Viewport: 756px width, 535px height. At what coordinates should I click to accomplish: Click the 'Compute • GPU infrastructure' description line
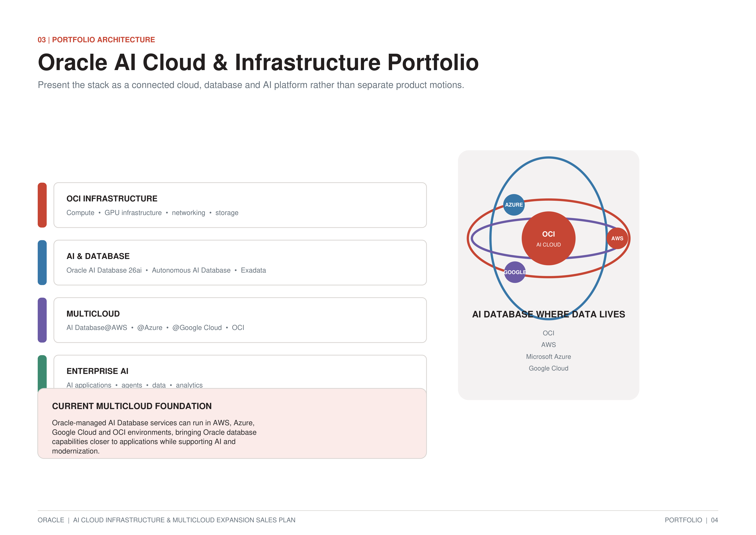pos(152,213)
